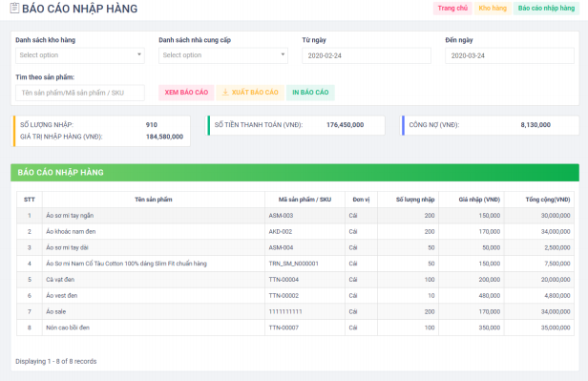The height and width of the screenshot is (381, 588).
Task: Select the row Áo sơ mi tay ngắn
Action: 296,216
